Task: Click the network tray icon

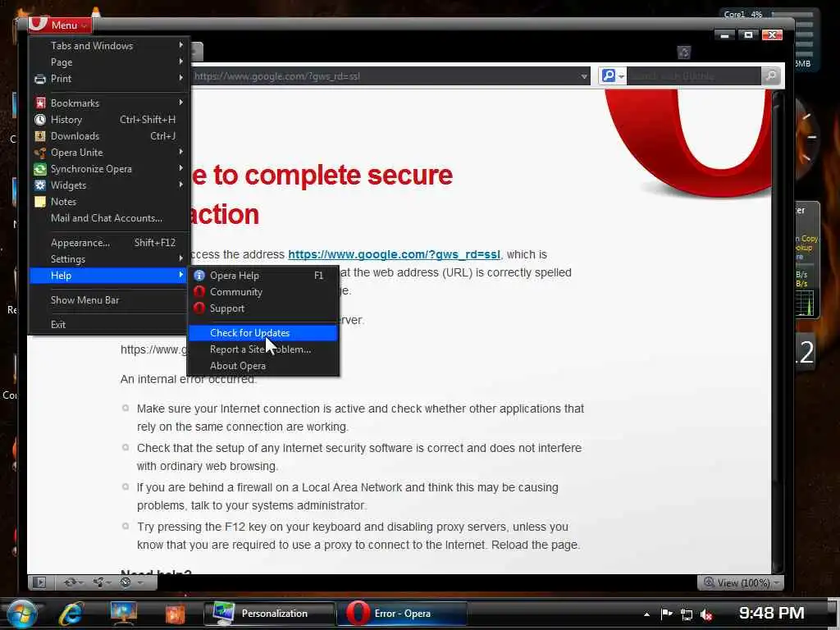Action: point(687,614)
